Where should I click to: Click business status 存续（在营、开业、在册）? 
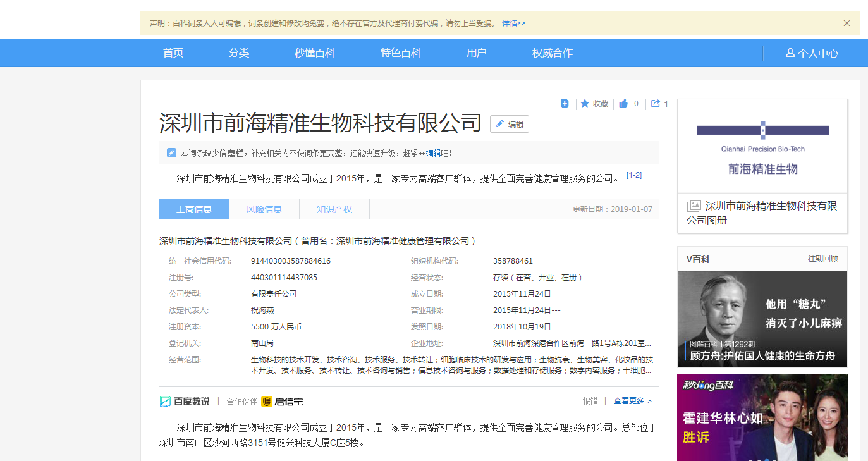[538, 278]
